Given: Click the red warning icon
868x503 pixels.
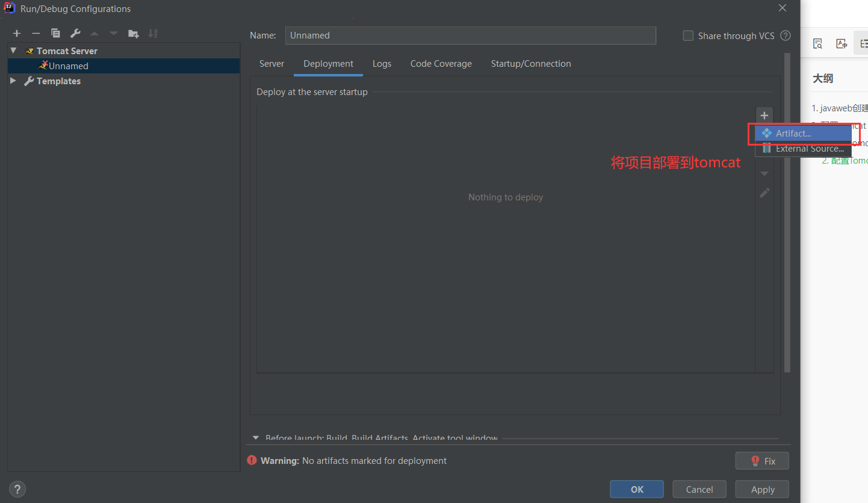Looking at the screenshot, I should click(x=252, y=460).
